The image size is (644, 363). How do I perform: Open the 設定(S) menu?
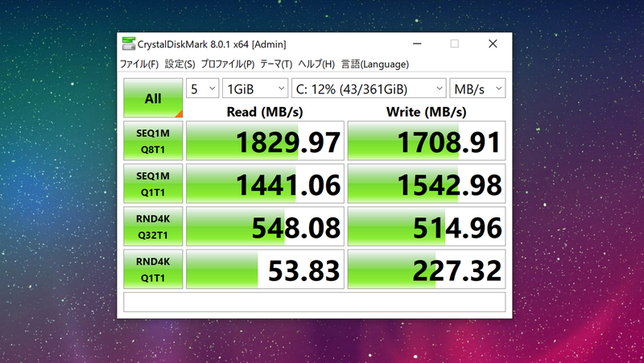pos(180,64)
